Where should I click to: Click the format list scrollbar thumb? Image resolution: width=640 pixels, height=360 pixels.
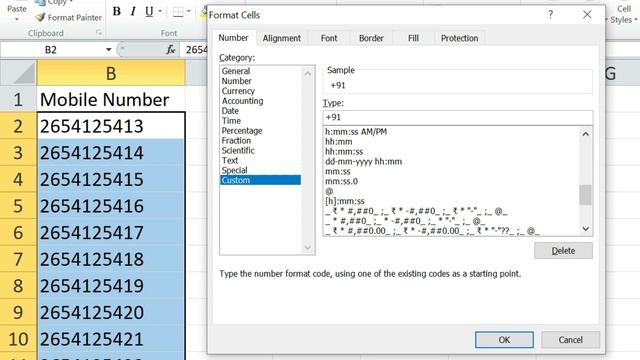tap(585, 195)
